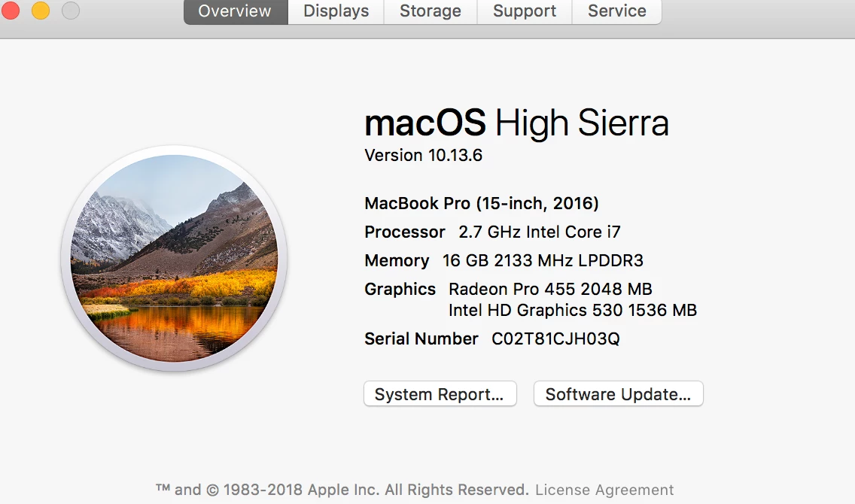
Task: Select the Support tab
Action: tap(525, 11)
